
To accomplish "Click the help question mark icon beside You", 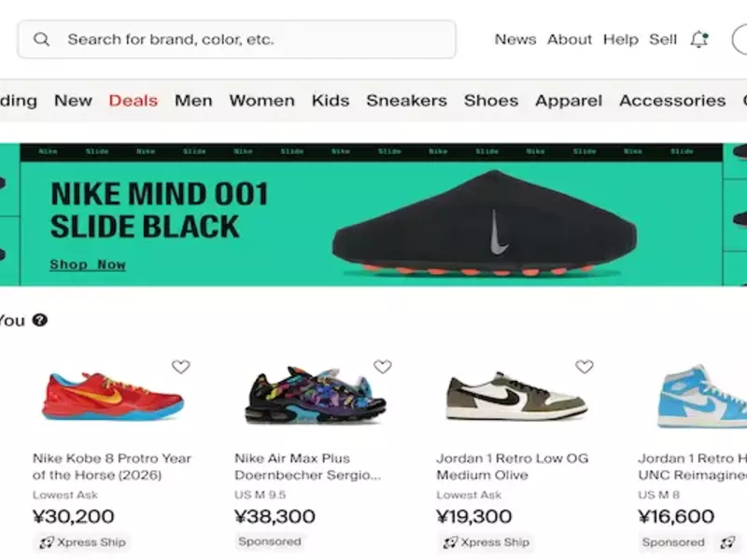I will click(39, 320).
